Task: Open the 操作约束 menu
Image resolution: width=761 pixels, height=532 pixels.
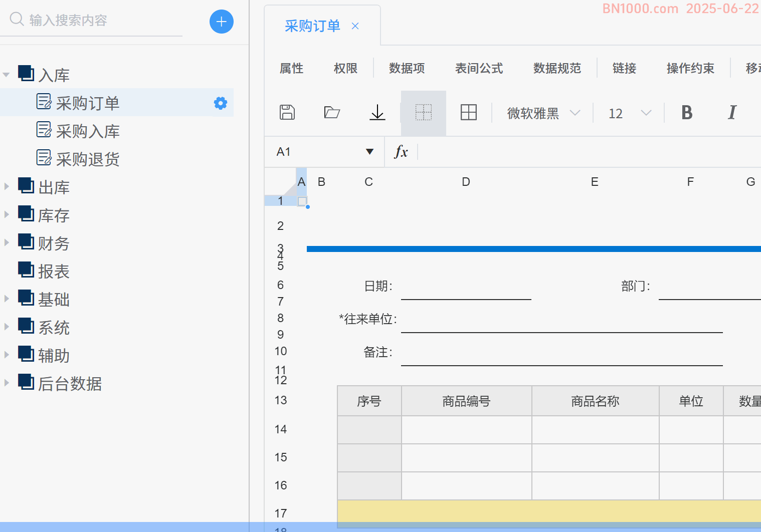Action: (691, 68)
